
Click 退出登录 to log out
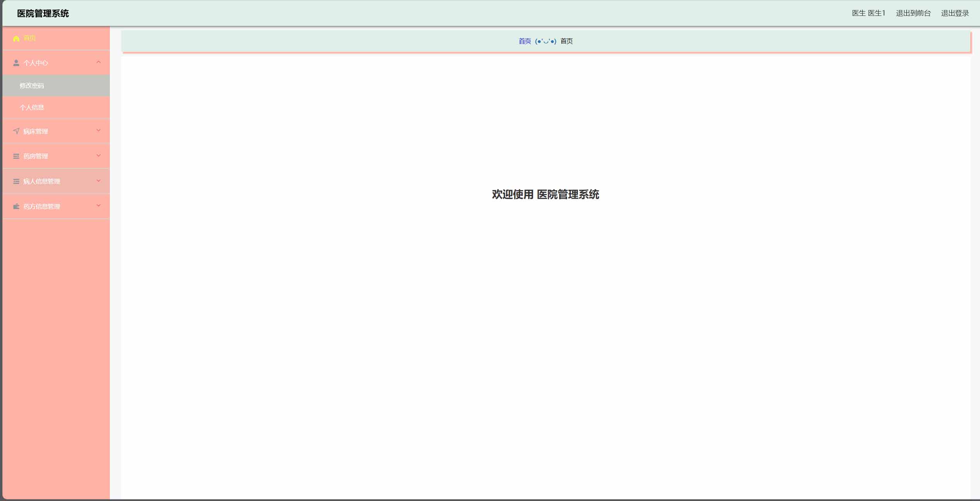click(955, 13)
